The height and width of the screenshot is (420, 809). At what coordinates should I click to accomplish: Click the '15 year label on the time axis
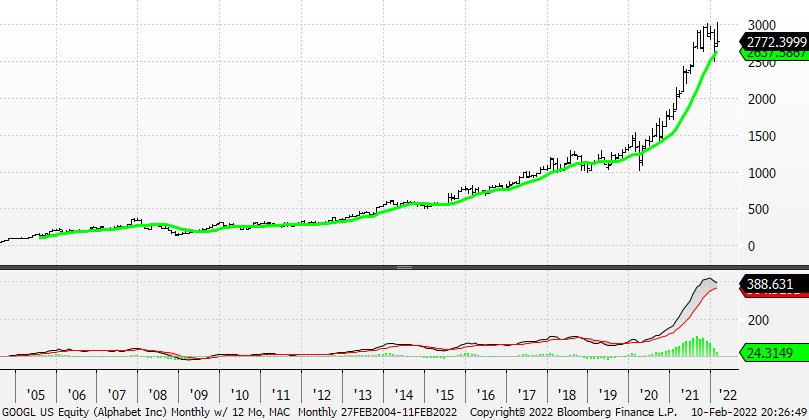[x=444, y=395]
